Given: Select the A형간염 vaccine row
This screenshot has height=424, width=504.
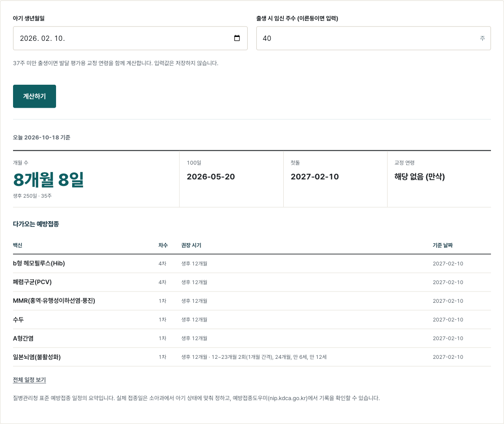Looking at the screenshot, I should (252, 338).
